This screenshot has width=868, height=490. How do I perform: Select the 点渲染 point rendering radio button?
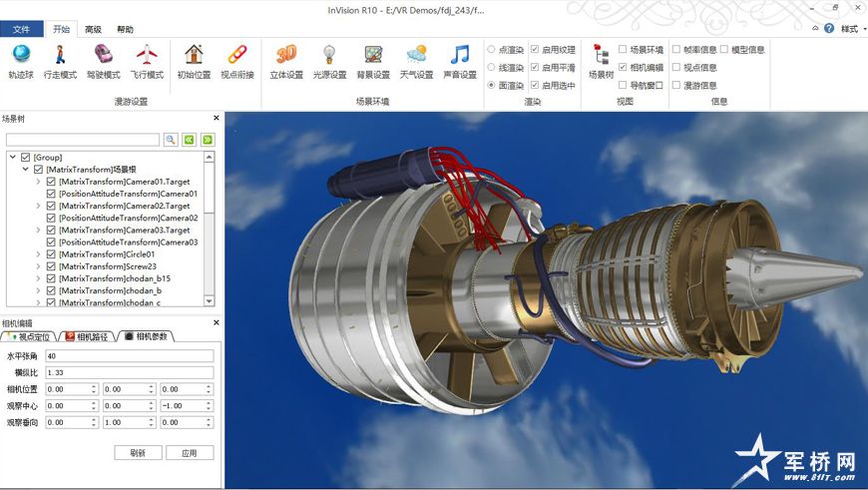(492, 49)
